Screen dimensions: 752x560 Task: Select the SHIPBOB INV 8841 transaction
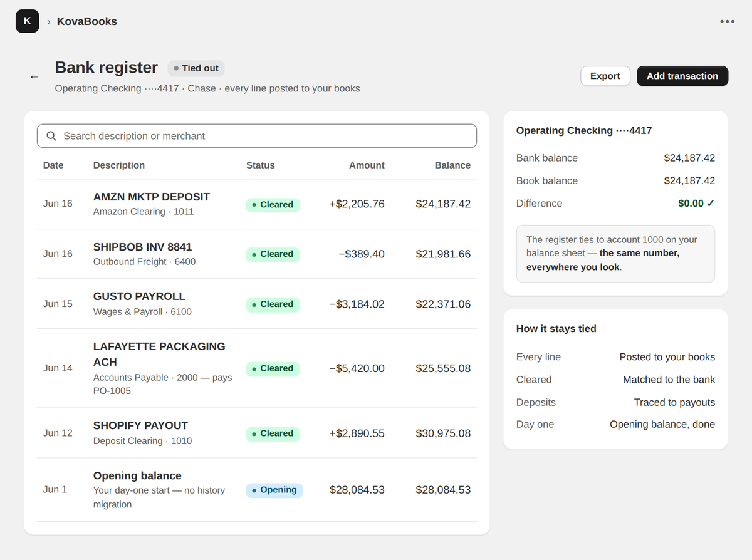tap(257, 254)
